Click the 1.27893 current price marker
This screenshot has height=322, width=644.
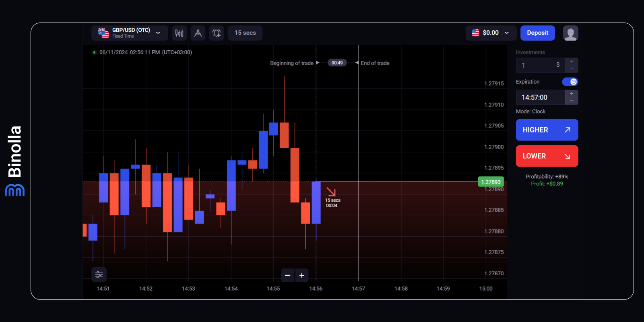click(491, 182)
